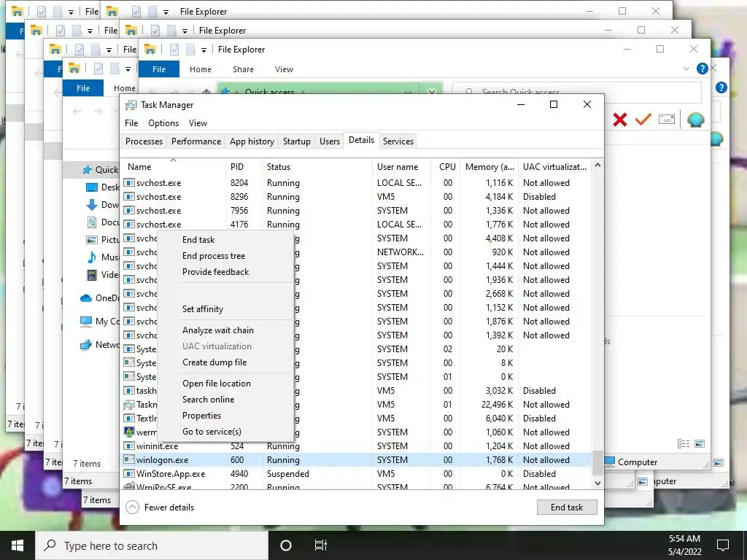The height and width of the screenshot is (560, 747).
Task: Select the WinStore.App.exe process row
Action: (356, 474)
